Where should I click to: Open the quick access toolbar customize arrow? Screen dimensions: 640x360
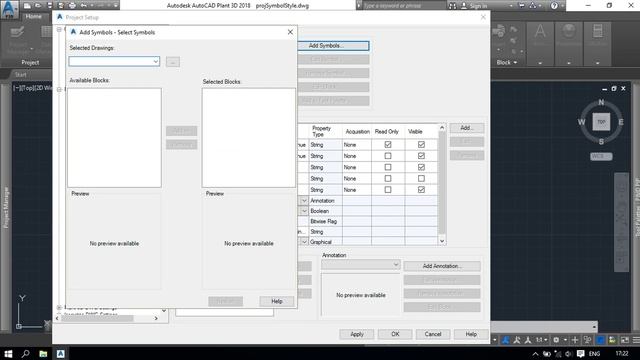[116, 6]
